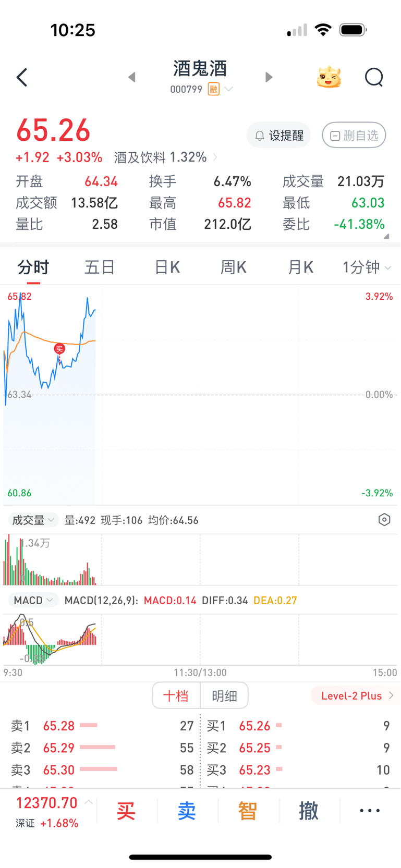Open the search magnifier icon
This screenshot has width=401, height=868.
(x=374, y=77)
